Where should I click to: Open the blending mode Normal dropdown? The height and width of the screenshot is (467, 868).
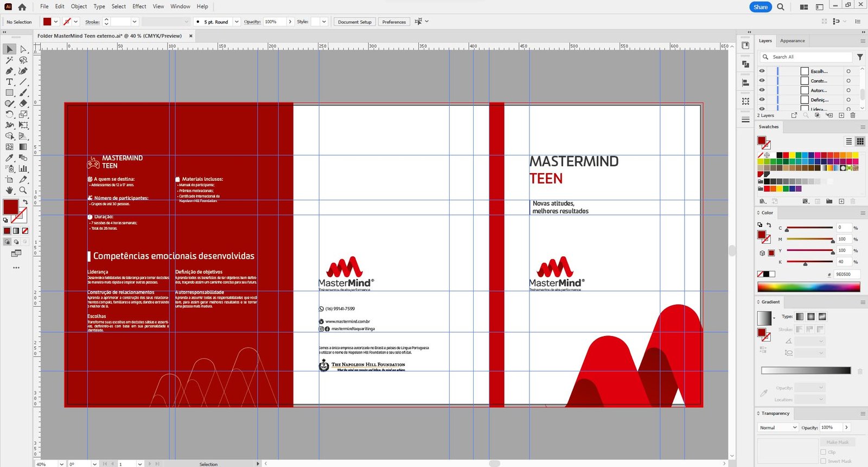(778, 427)
